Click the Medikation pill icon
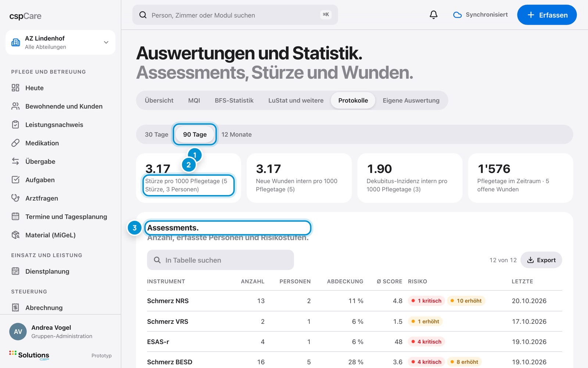The height and width of the screenshot is (368, 588). (15, 143)
